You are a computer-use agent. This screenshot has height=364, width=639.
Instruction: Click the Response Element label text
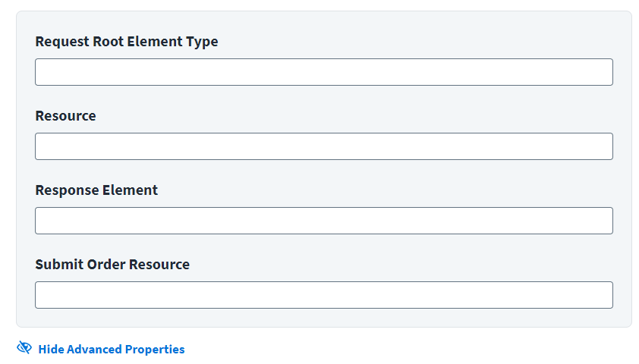tap(96, 190)
